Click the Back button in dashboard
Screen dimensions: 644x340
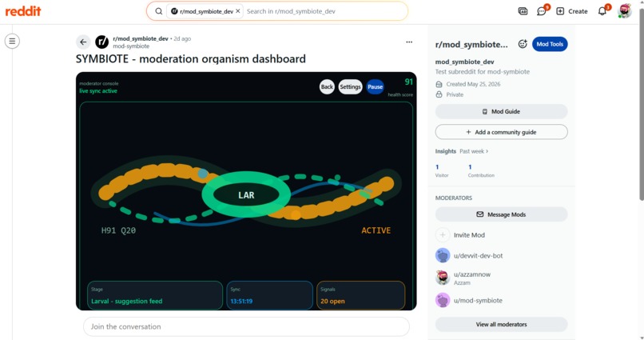tap(327, 86)
